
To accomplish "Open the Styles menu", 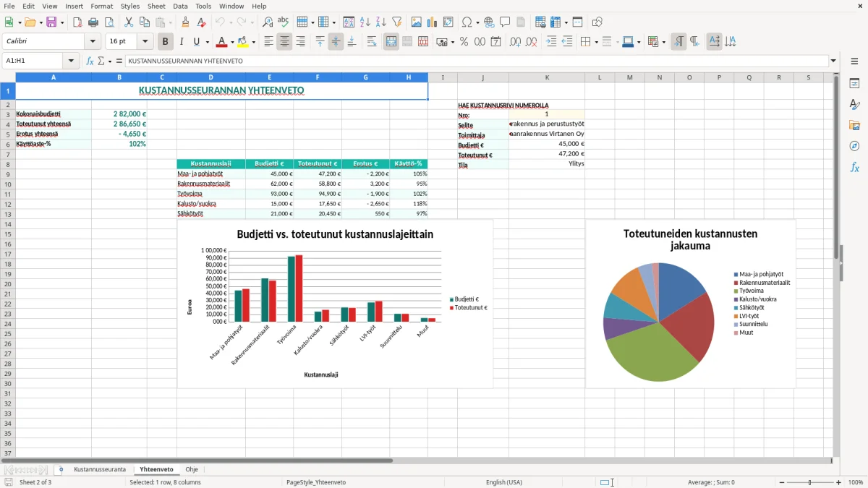I will point(130,6).
